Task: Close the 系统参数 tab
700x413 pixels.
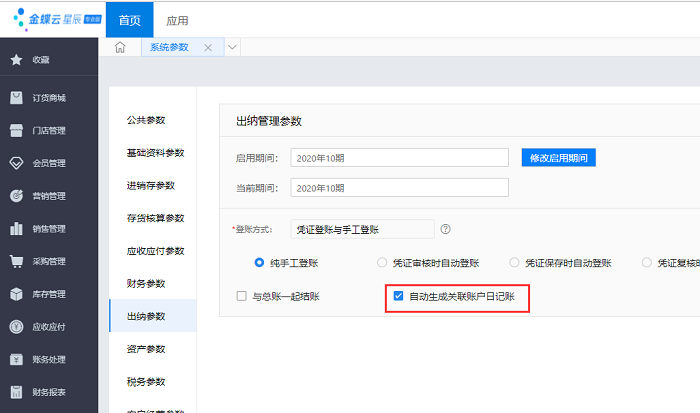Action: tap(208, 48)
